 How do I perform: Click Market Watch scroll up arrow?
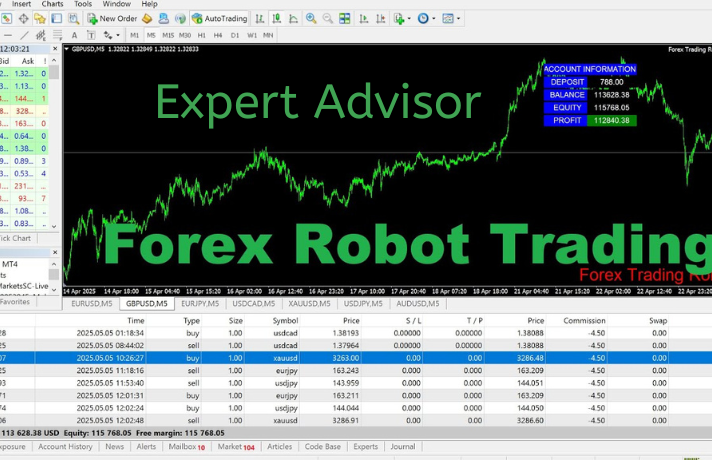point(54,60)
